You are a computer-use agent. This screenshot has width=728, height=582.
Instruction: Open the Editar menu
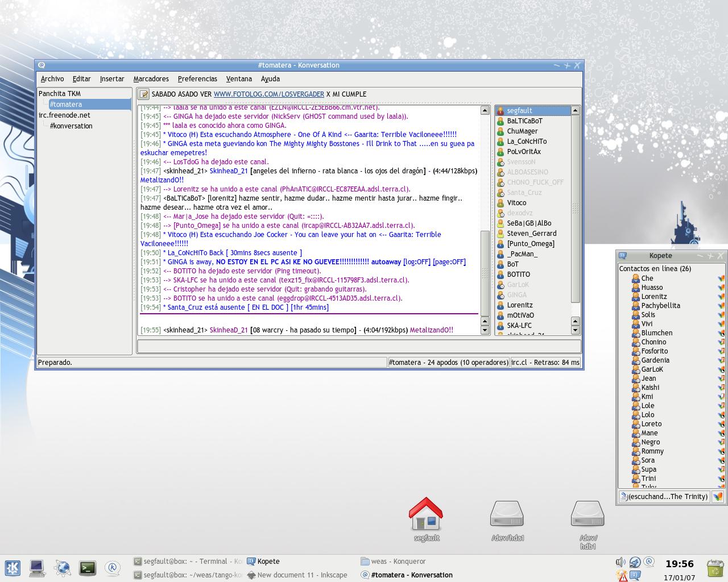(81, 79)
